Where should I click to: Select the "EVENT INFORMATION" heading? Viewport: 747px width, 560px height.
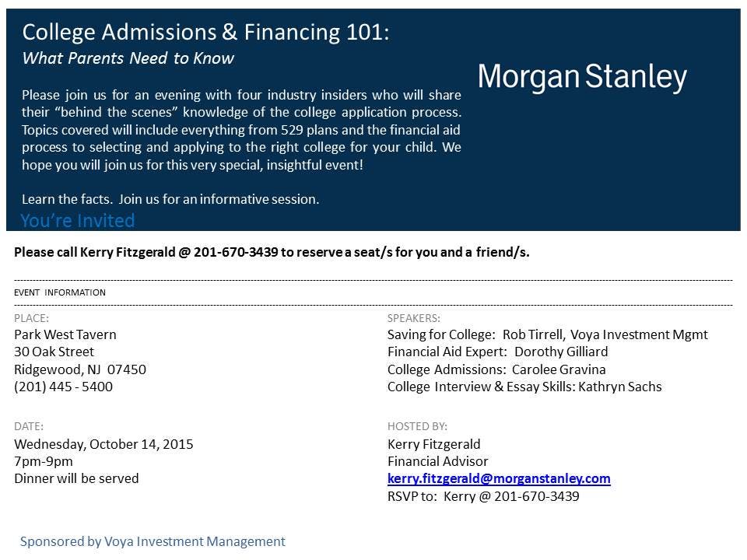coord(60,292)
